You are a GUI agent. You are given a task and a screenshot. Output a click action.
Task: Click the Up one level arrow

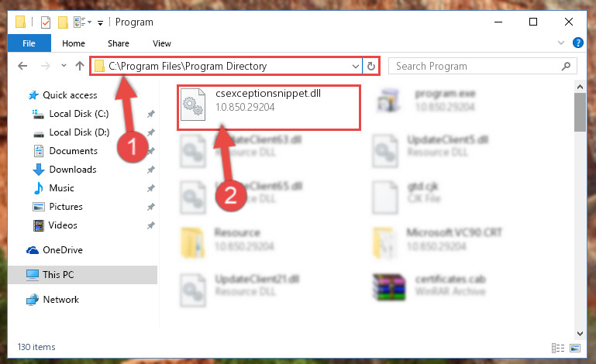[80, 66]
